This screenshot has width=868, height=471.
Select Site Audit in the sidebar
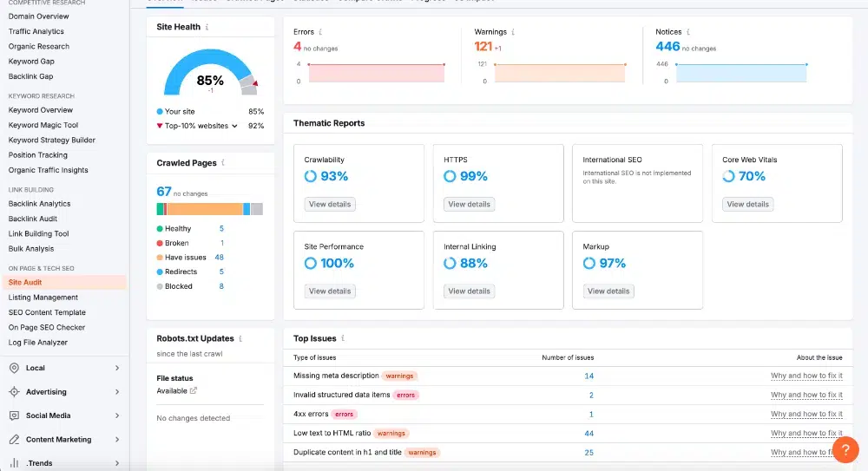64,282
